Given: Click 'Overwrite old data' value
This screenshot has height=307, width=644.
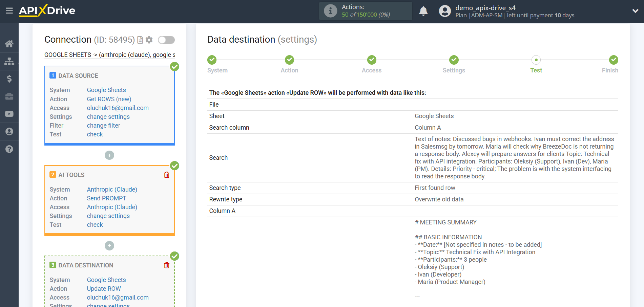Looking at the screenshot, I should (439, 199).
